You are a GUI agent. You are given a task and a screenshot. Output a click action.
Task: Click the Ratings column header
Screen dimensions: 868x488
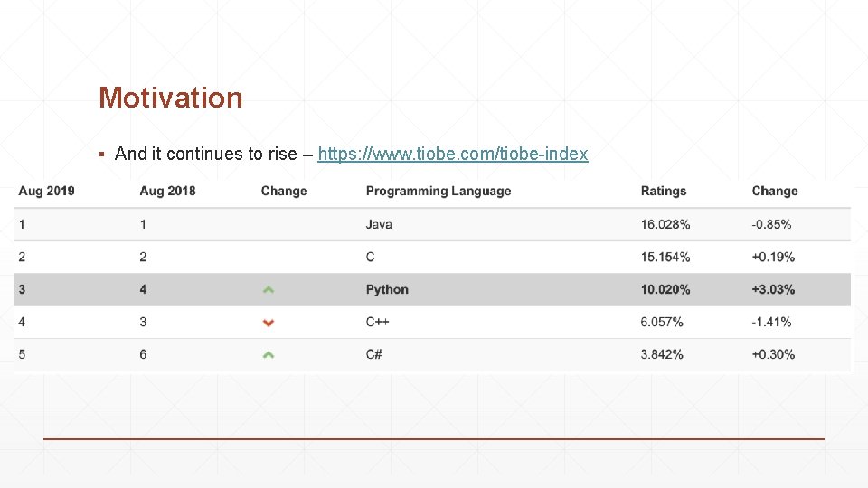point(664,192)
